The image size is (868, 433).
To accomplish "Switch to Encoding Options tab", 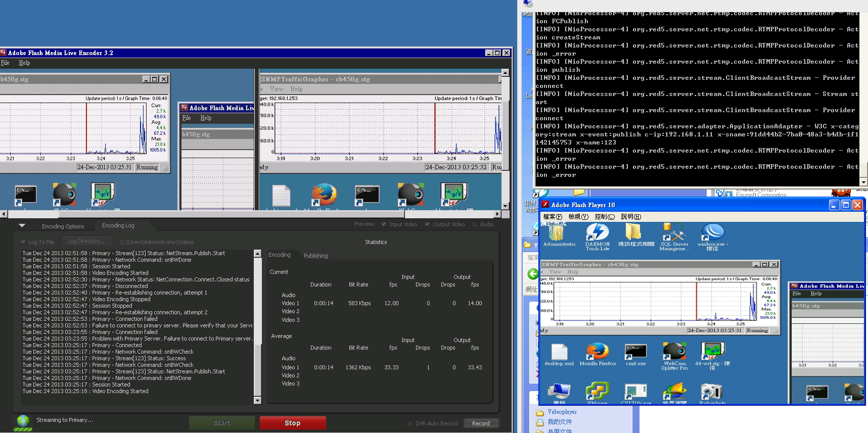I will pos(63,226).
